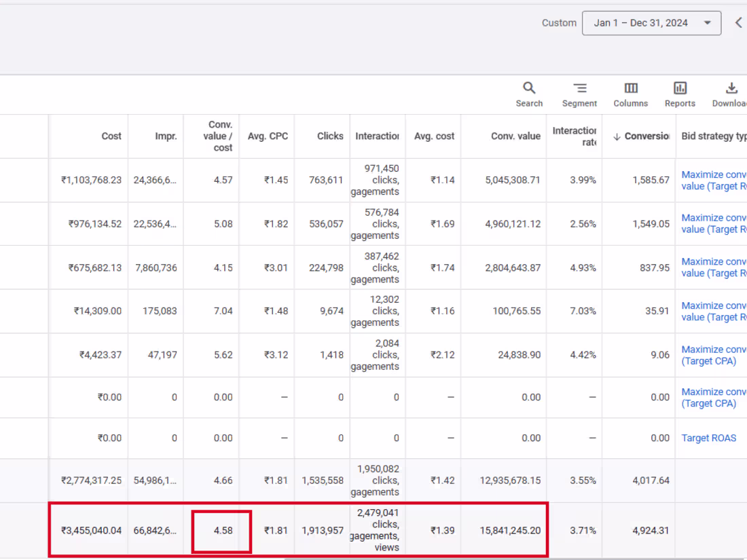747x560 pixels.
Task: Click the horizontal scrollbar below the table
Action: tap(407, 557)
